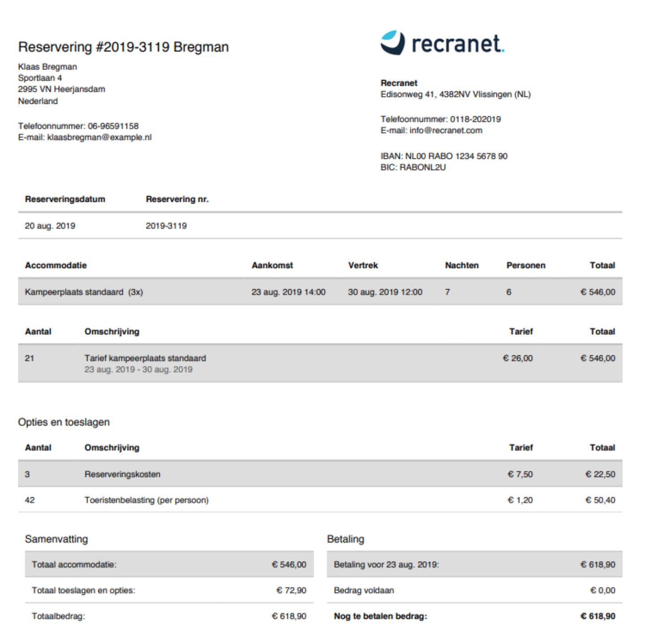The height and width of the screenshot is (644, 645).
Task: Select the bold Nog te betalen bedrag amount
Action: (x=598, y=616)
